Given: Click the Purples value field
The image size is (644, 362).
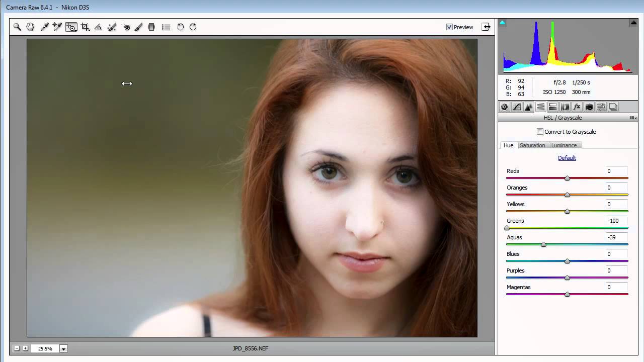Looking at the screenshot, I should tap(616, 270).
